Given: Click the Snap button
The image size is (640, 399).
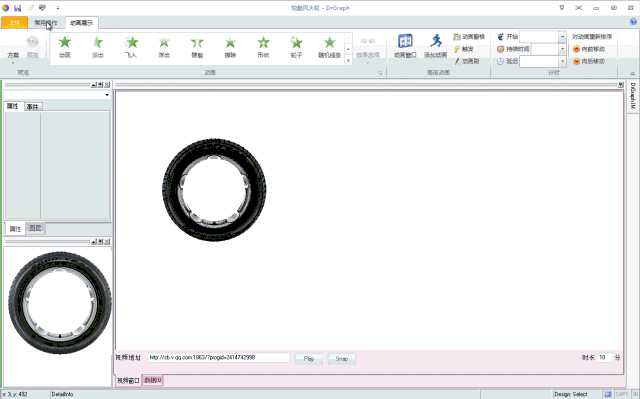Looking at the screenshot, I should 342,359.
